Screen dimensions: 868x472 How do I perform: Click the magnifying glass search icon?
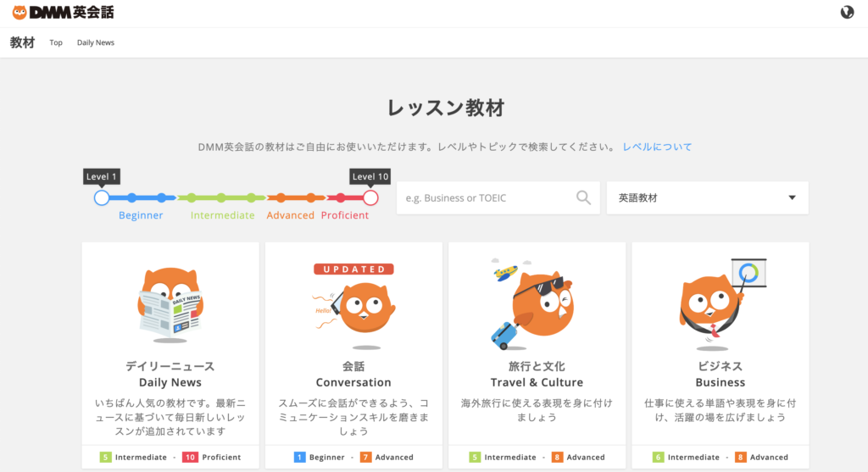click(x=583, y=197)
